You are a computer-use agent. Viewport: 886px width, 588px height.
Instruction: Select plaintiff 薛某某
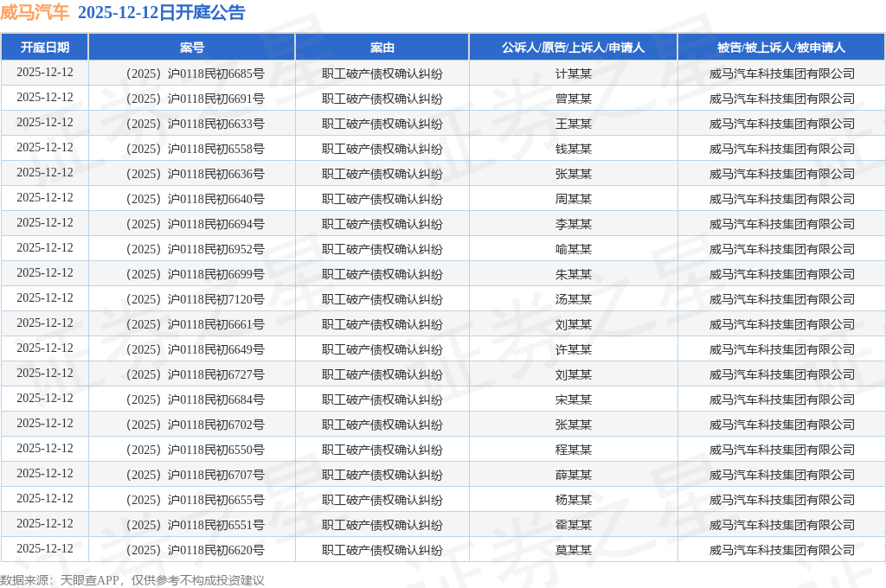point(574,475)
